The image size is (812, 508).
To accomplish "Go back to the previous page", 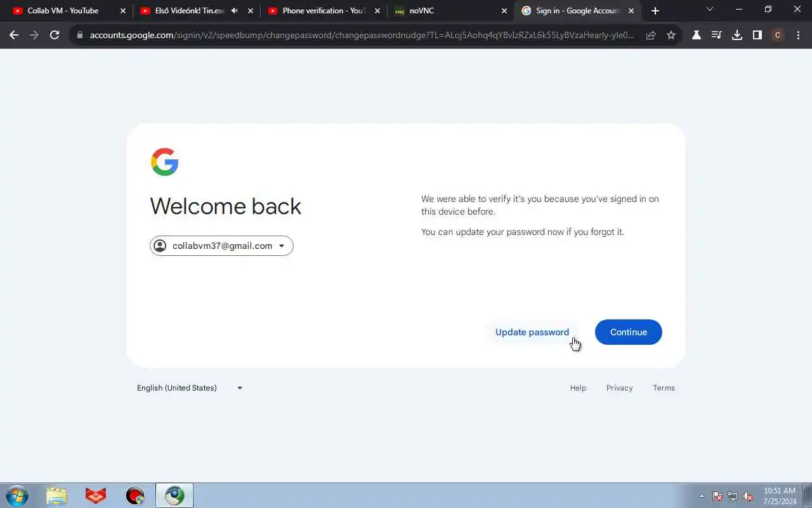I will tap(14, 35).
